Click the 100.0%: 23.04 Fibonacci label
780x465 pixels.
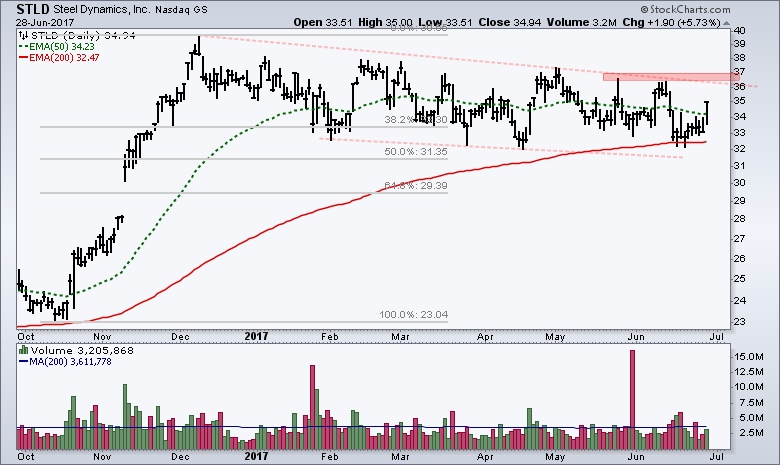pyautogui.click(x=413, y=315)
